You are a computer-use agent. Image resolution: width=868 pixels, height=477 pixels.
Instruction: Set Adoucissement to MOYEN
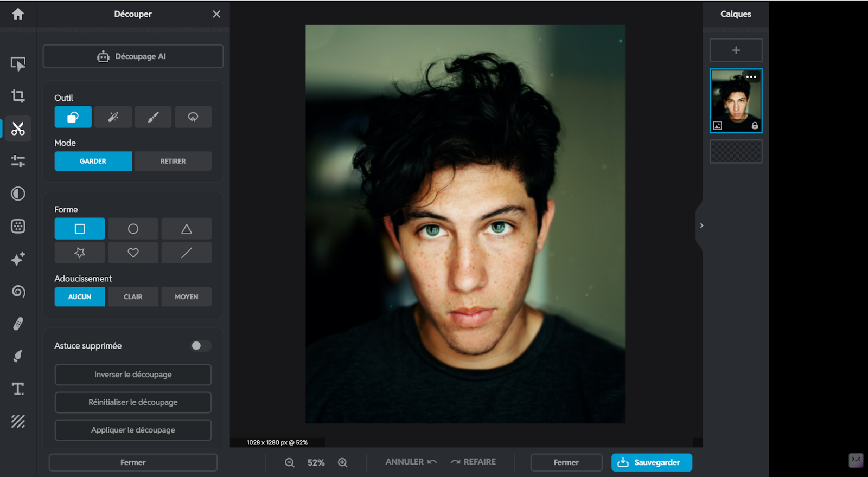click(187, 297)
